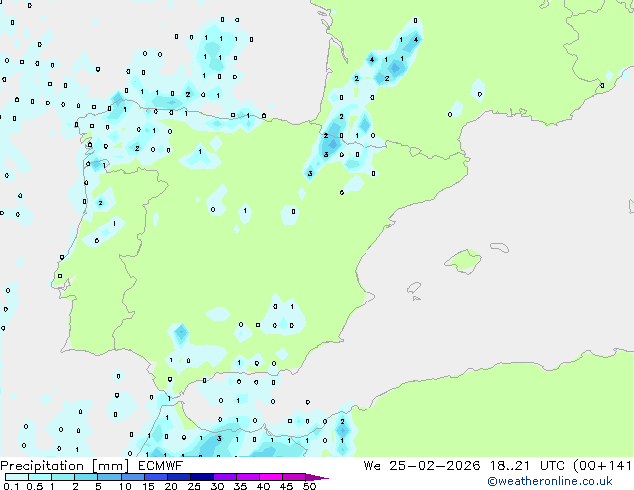
Task: Select the "30" legend value
Action: click(x=217, y=486)
